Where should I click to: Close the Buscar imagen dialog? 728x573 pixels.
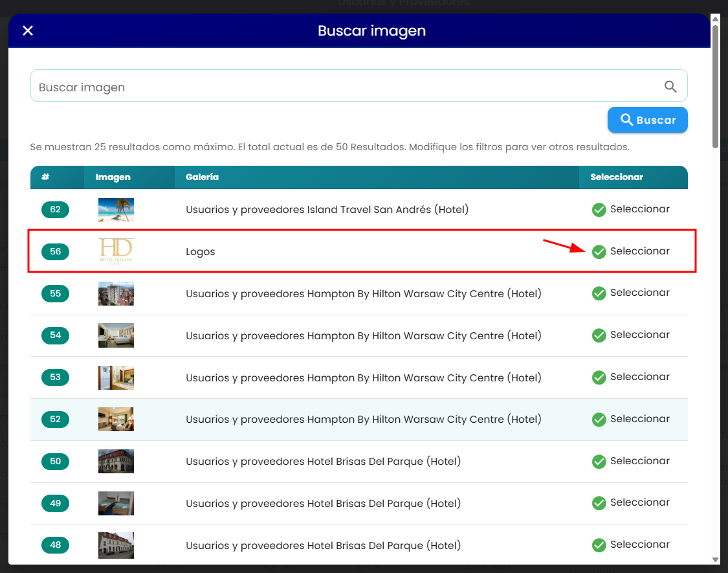[x=28, y=30]
